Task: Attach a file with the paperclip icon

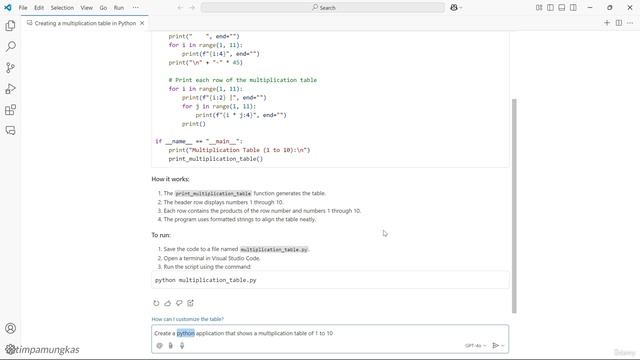Action: pyautogui.click(x=171, y=345)
